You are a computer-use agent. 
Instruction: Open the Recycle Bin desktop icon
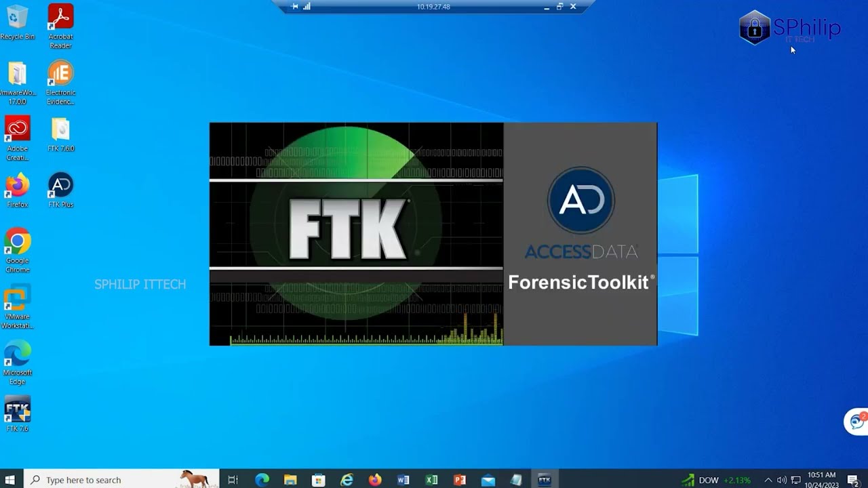(17, 22)
